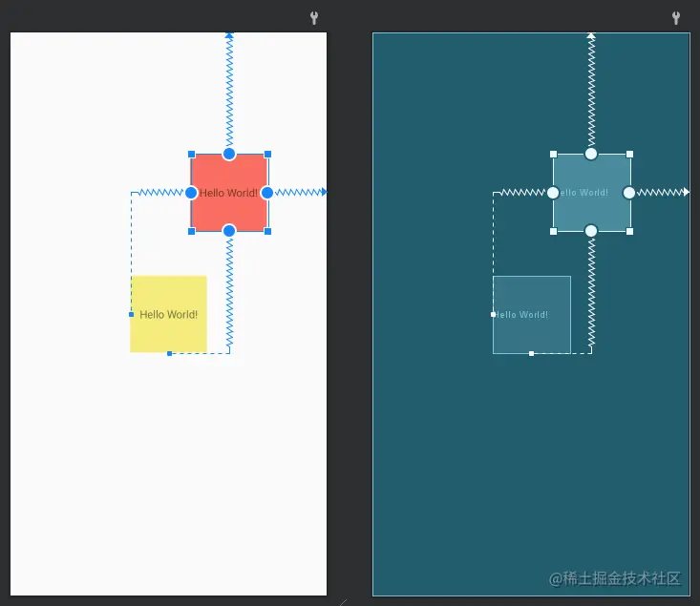Click the blueprint top-right resize handle of upper view
Viewport: 700px width, 606px height.
point(630,155)
